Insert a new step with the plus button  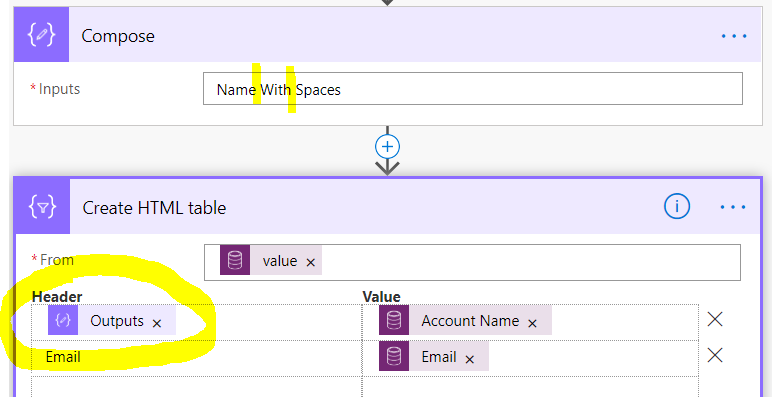[387, 147]
